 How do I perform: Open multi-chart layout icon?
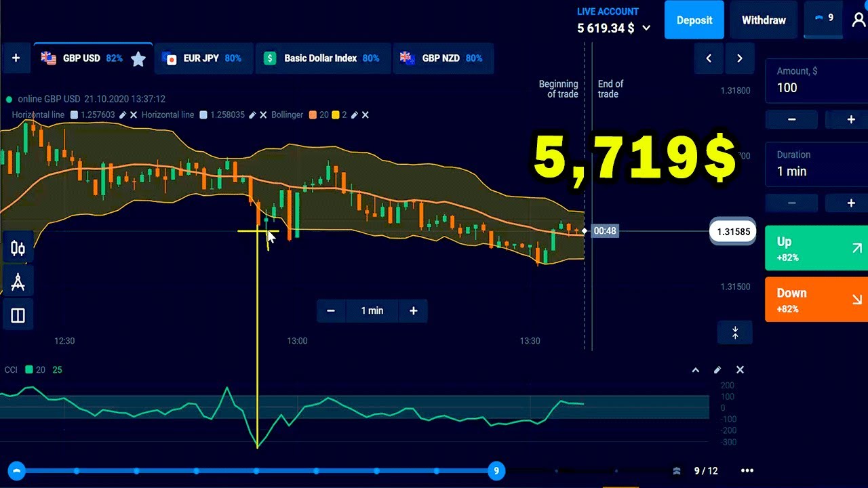pos(18,315)
